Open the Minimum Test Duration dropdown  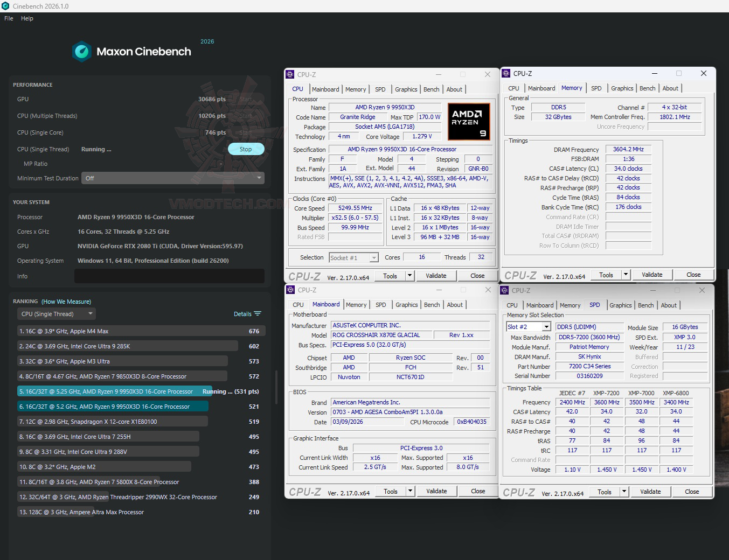coord(173,178)
